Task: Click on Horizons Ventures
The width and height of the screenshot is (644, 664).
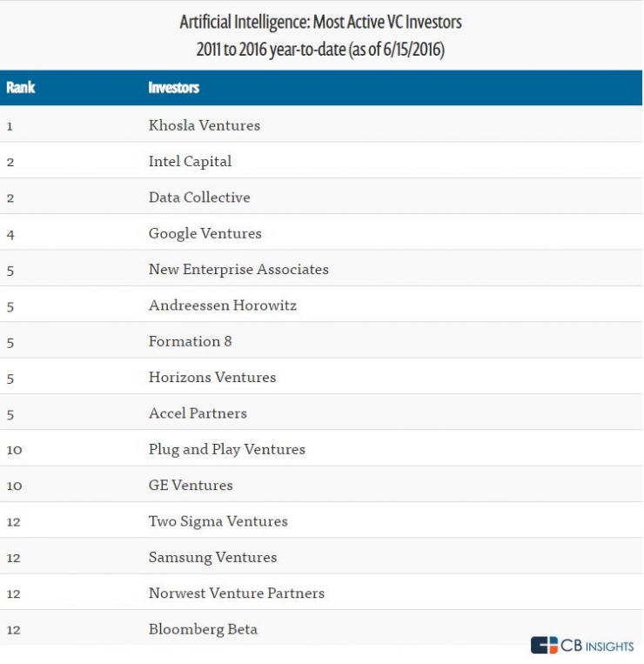Action: (212, 377)
